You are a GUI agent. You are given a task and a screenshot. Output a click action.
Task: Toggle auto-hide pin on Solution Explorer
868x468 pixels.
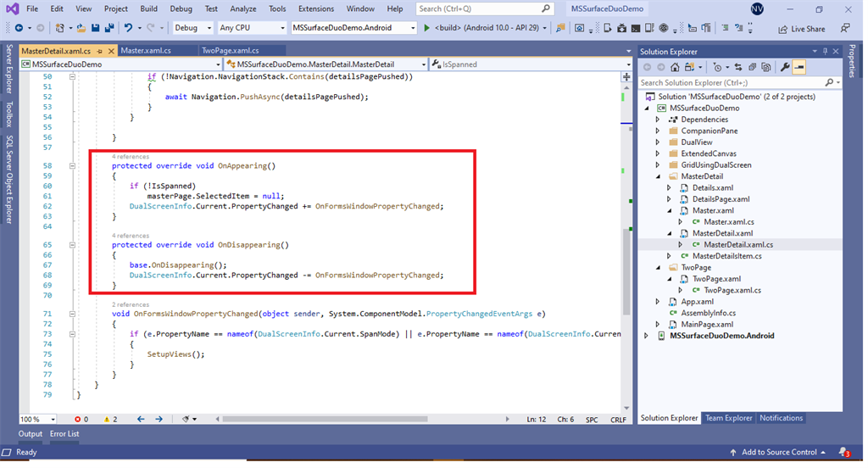coord(825,52)
